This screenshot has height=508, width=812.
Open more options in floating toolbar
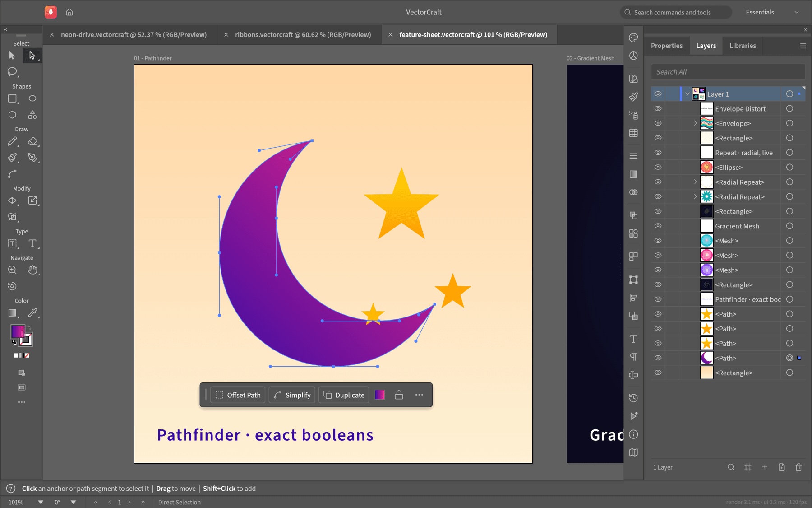coord(419,395)
